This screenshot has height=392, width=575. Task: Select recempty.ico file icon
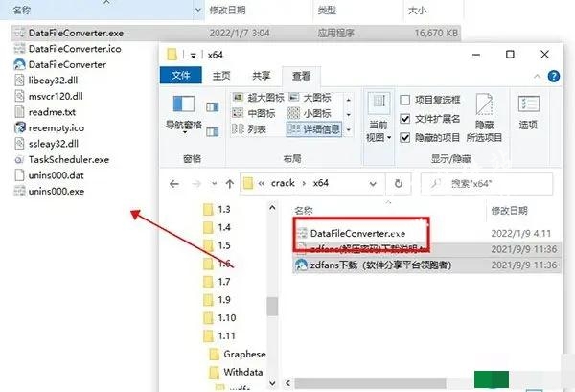19,127
